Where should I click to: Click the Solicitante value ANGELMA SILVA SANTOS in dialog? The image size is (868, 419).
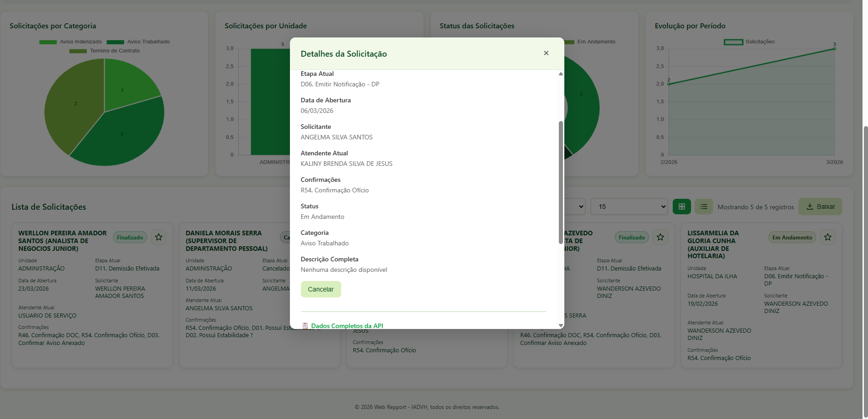coord(337,137)
